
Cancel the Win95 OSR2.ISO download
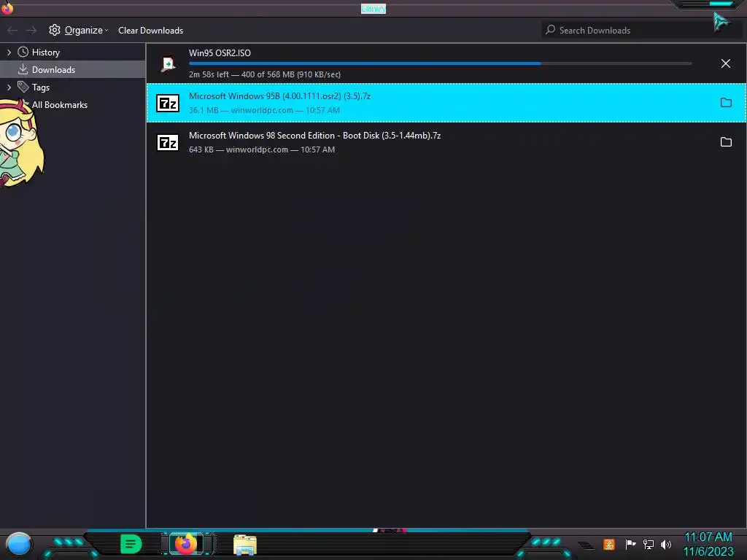726,63
